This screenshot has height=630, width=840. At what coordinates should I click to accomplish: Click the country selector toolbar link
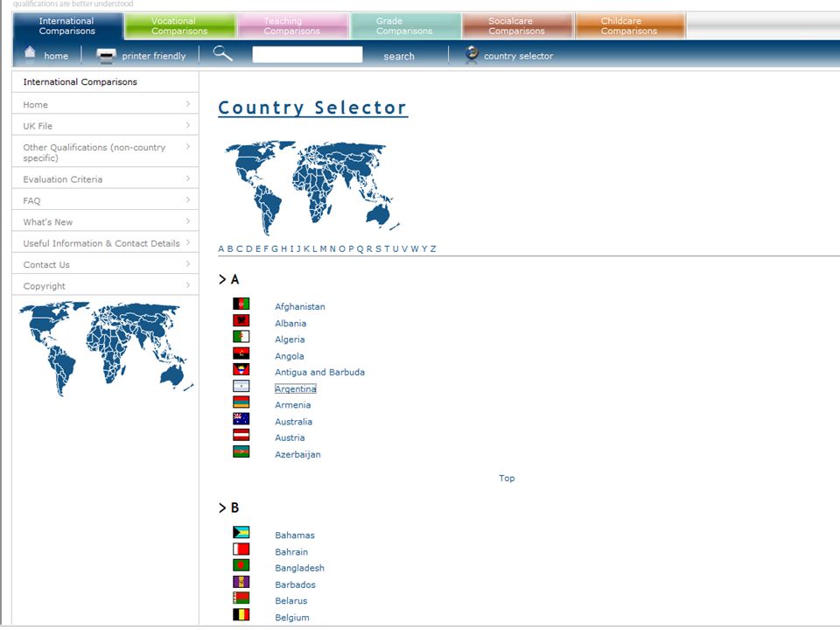[519, 56]
